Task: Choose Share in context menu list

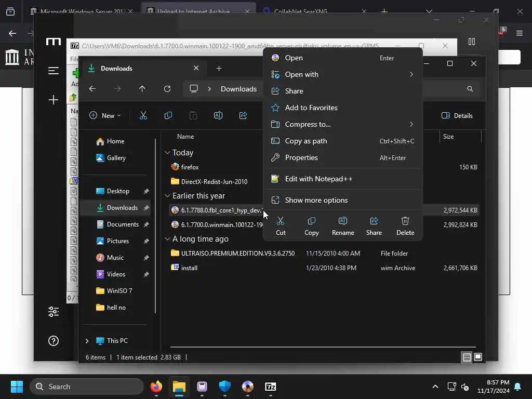Action: point(343,91)
